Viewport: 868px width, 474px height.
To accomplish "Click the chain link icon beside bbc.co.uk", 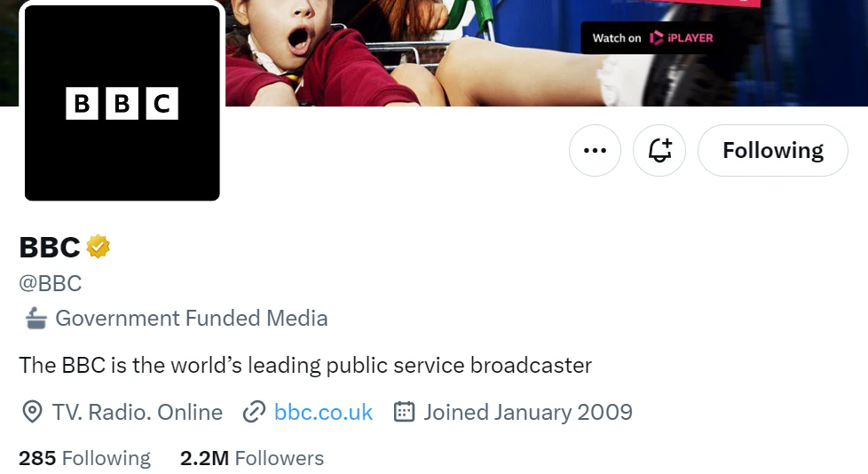I will 255,412.
